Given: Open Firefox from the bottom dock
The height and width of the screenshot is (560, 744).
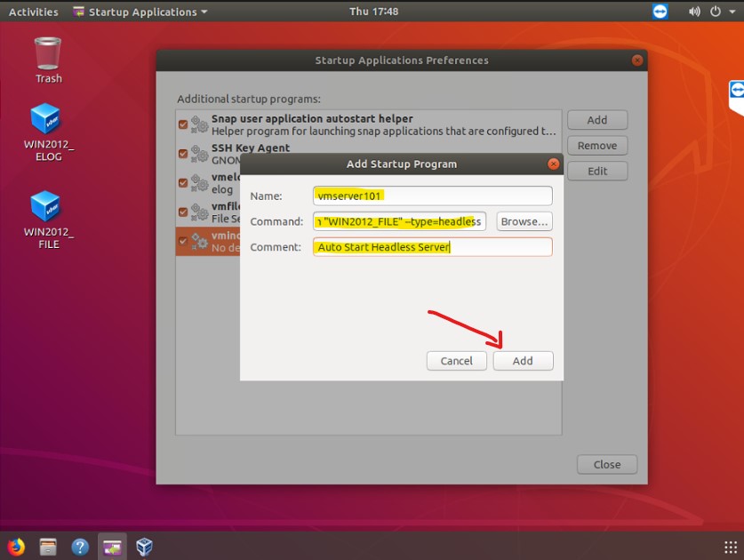Looking at the screenshot, I should (x=16, y=546).
